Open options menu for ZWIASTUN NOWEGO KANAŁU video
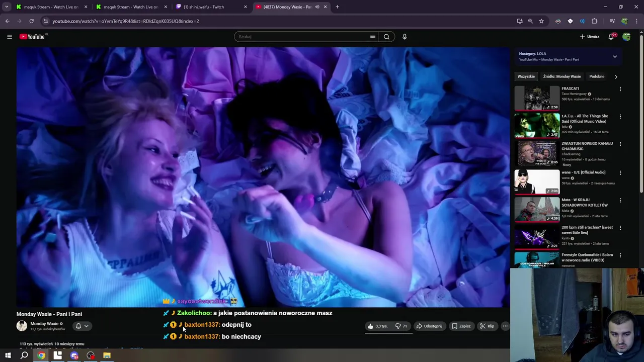The height and width of the screenshot is (362, 644). pos(620,144)
